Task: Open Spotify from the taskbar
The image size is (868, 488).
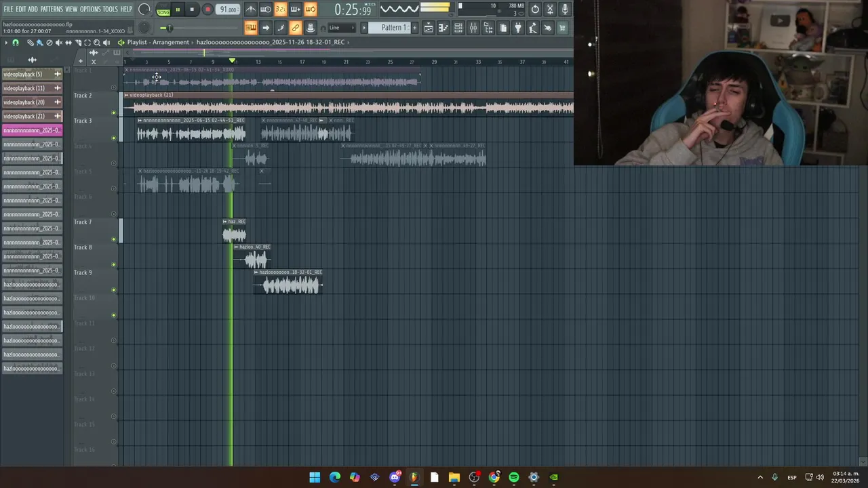Action: [514, 477]
